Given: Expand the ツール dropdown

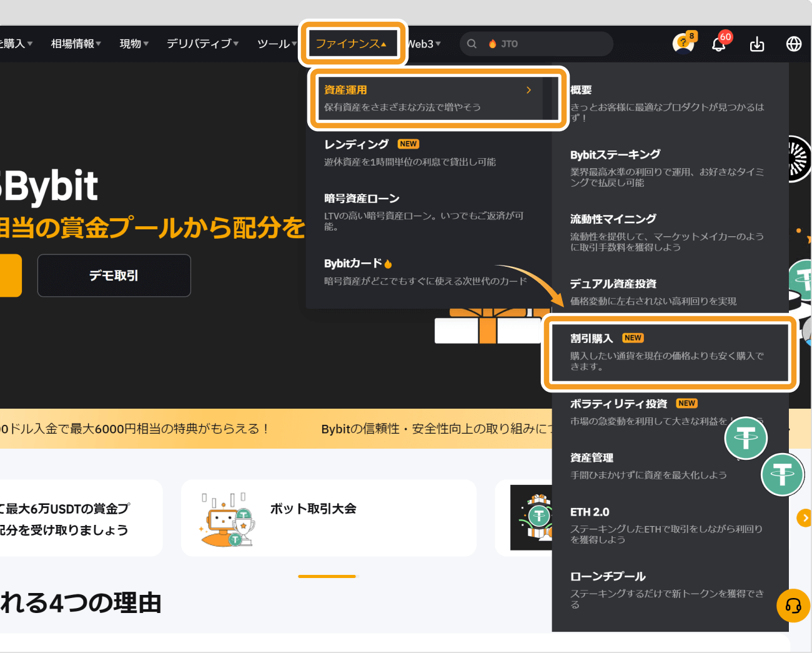Looking at the screenshot, I should pos(277,44).
